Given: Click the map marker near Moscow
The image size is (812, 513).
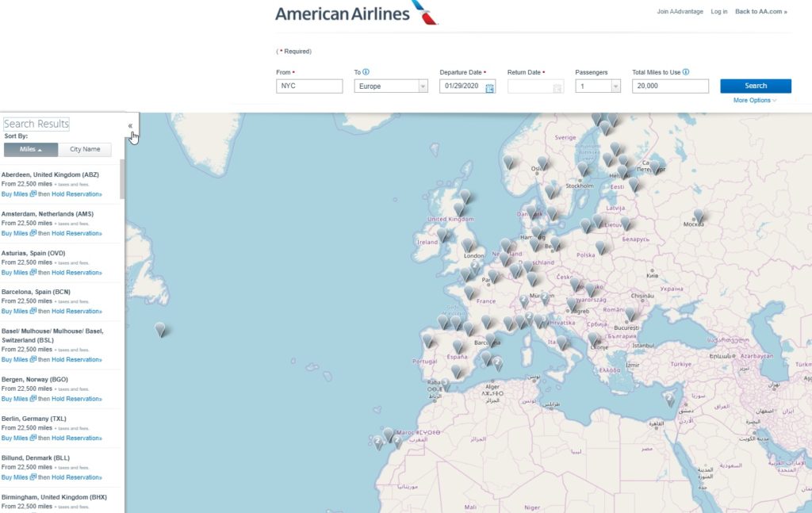Looking at the screenshot, I should 698,215.
